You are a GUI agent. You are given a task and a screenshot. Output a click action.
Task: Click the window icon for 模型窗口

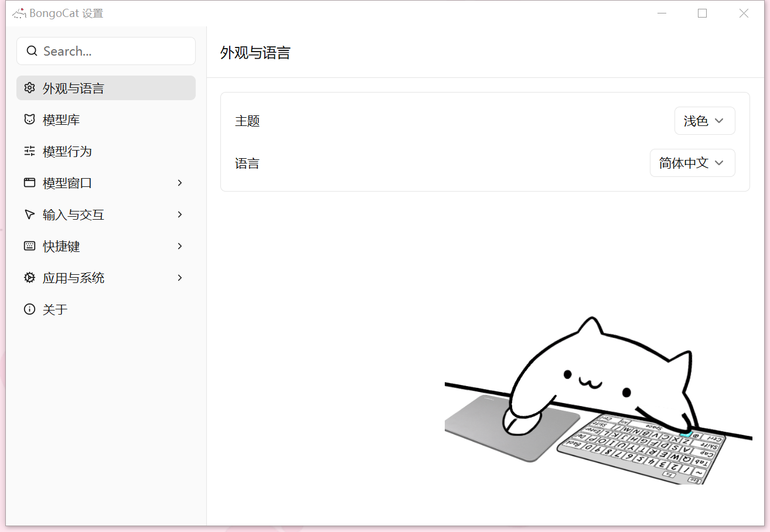(29, 183)
